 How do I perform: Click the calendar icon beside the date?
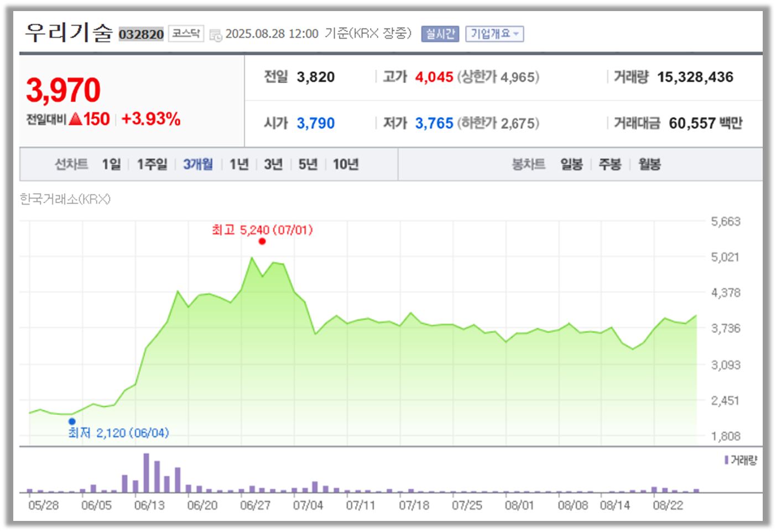point(216,35)
